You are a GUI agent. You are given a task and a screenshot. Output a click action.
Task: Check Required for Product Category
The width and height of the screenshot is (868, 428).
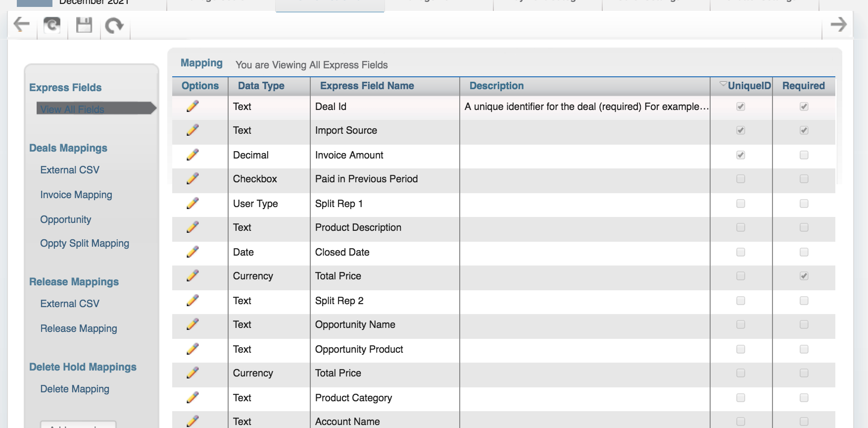click(804, 398)
